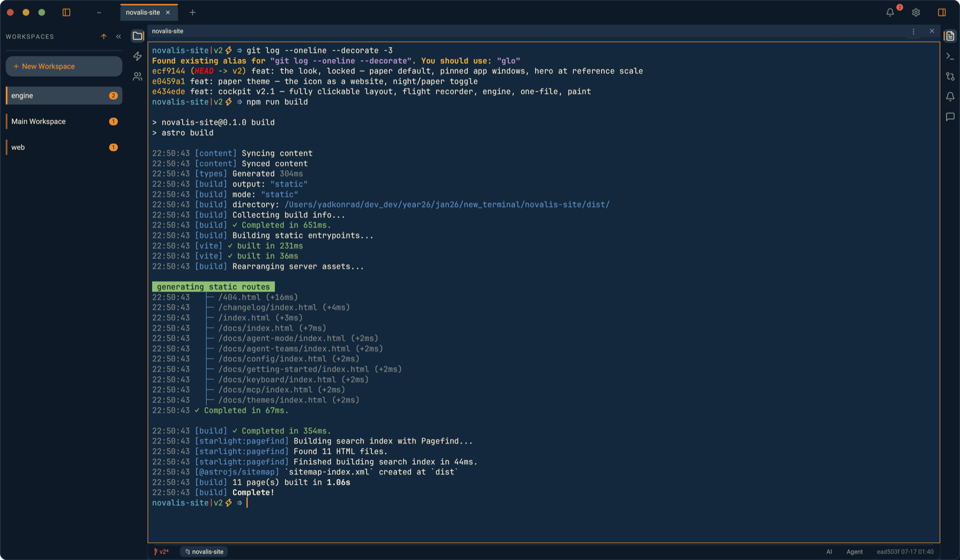Open the document panel in right rail
Screen dimensions: 960x560
[x=950, y=36]
